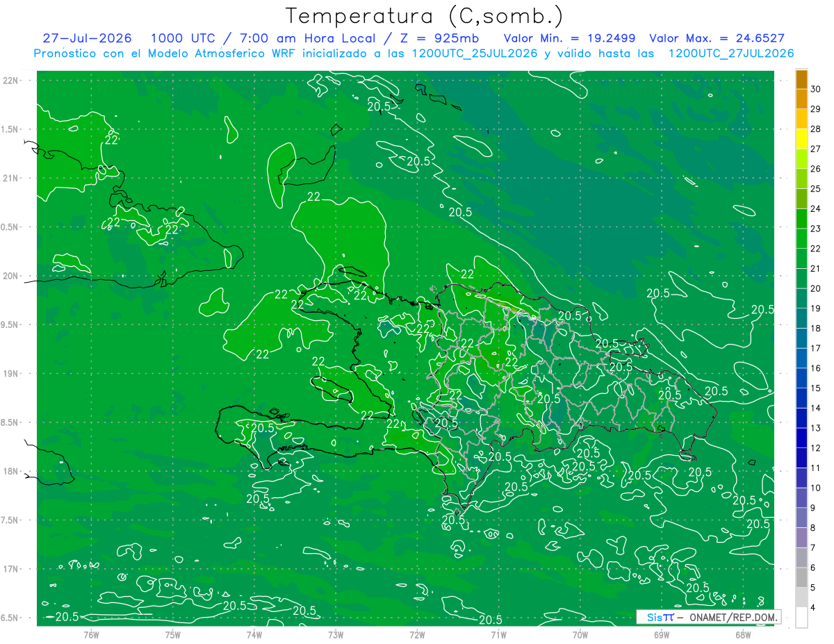834x644 pixels.
Task: Click the "17N" latitude axis label
Action: tap(12, 569)
